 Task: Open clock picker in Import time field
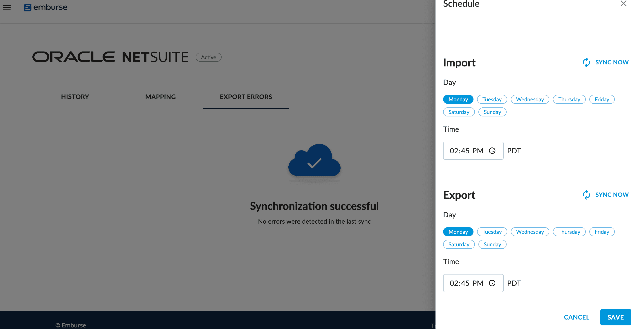(x=492, y=151)
